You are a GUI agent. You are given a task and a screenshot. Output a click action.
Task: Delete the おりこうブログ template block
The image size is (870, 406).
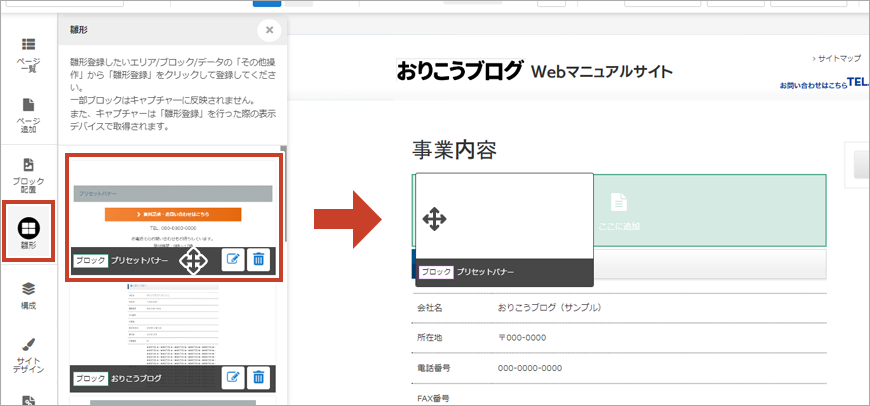(259, 378)
